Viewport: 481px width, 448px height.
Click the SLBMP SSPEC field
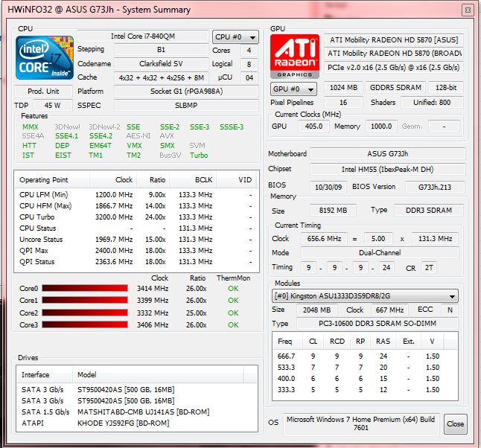click(186, 105)
